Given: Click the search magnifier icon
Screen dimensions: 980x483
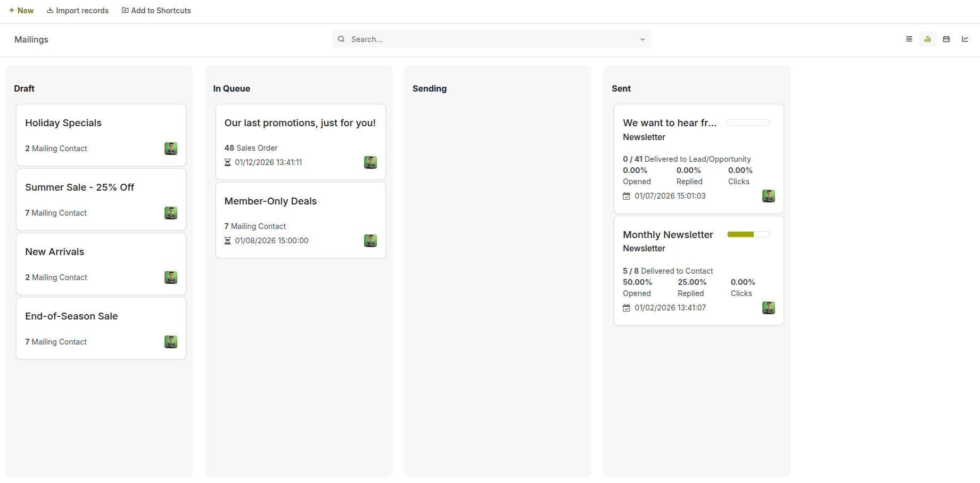Looking at the screenshot, I should [x=341, y=39].
